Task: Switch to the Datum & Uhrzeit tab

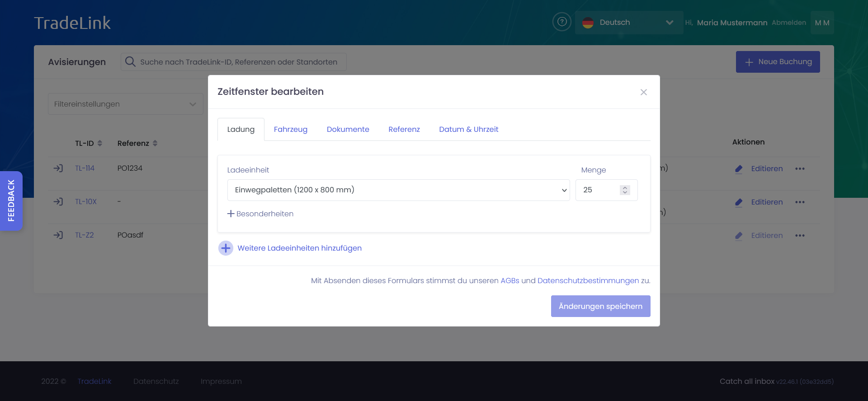Action: pyautogui.click(x=468, y=130)
